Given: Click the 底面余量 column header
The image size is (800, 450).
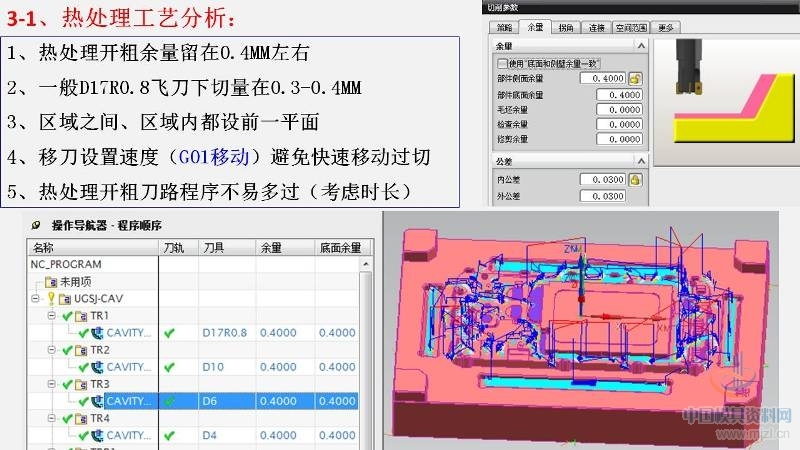Looking at the screenshot, I should 337,247.
